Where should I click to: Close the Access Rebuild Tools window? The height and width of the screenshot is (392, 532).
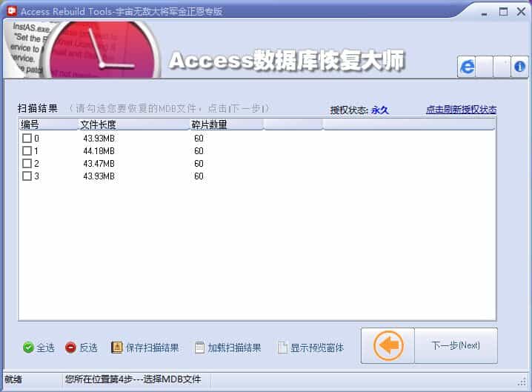tap(521, 12)
